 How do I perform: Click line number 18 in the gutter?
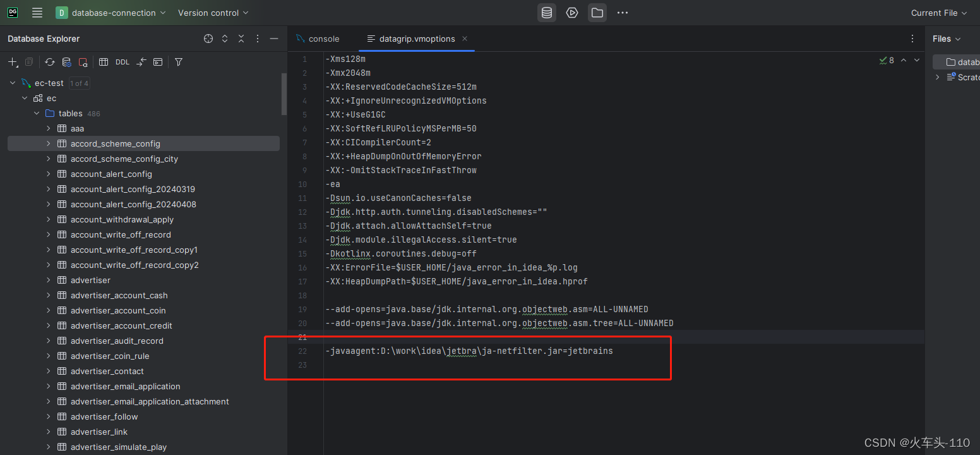click(x=302, y=295)
